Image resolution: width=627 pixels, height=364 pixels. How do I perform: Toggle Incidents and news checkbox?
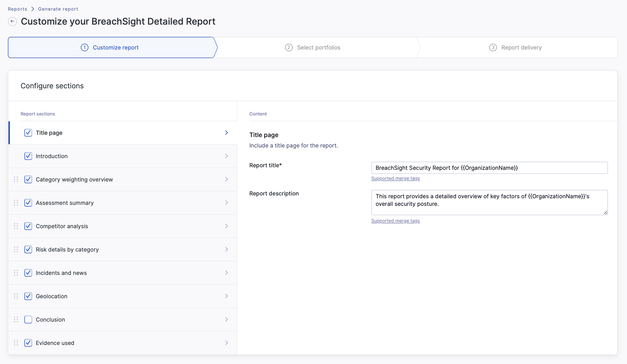point(28,273)
